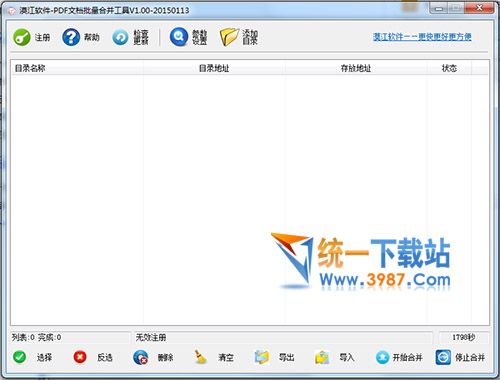Click the 添加目录 add folder icon
The height and width of the screenshot is (380, 500).
[229, 37]
